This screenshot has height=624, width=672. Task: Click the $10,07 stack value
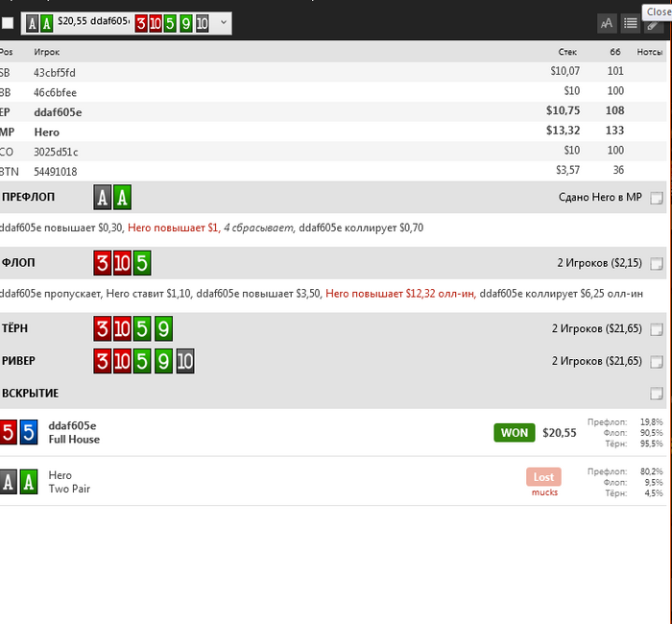pyautogui.click(x=565, y=71)
